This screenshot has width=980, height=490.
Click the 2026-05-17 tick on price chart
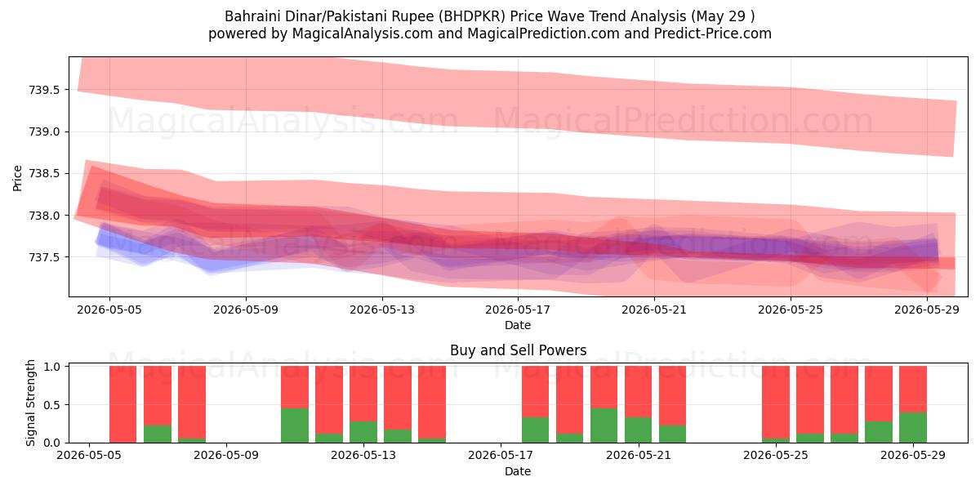[x=518, y=310]
